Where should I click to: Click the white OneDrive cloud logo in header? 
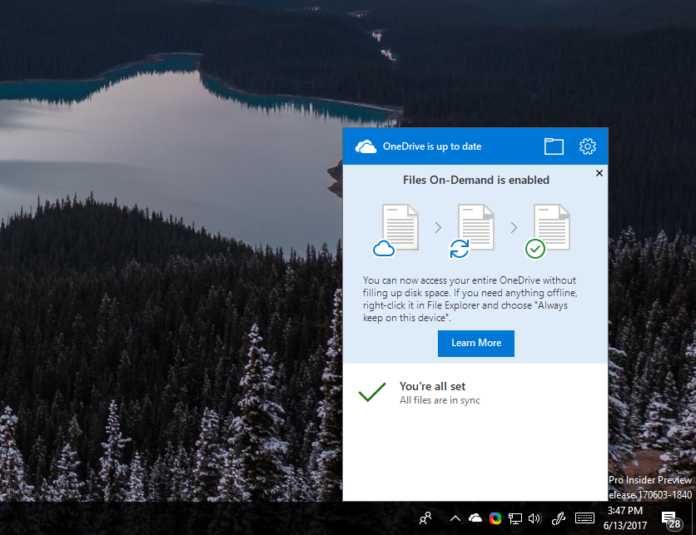coord(366,147)
